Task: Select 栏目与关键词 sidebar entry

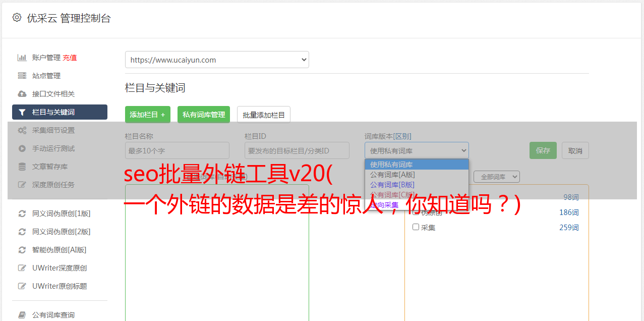Action: tap(60, 112)
